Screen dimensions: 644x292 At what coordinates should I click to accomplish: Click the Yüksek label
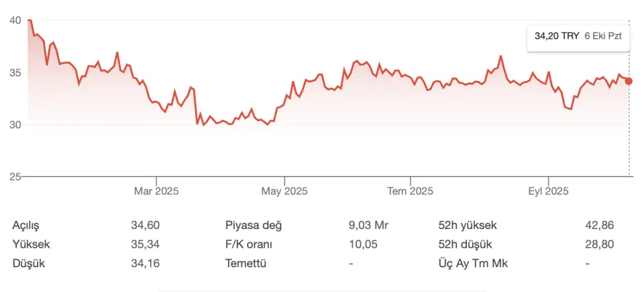click(32, 244)
